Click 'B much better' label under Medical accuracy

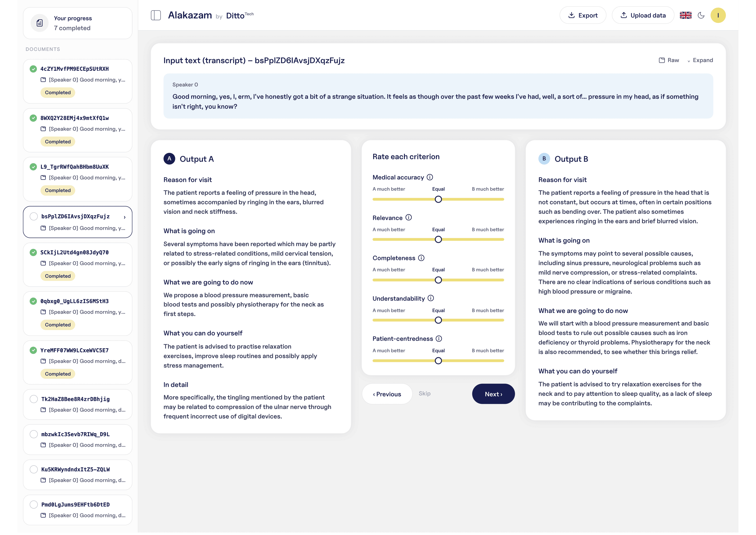(x=488, y=189)
